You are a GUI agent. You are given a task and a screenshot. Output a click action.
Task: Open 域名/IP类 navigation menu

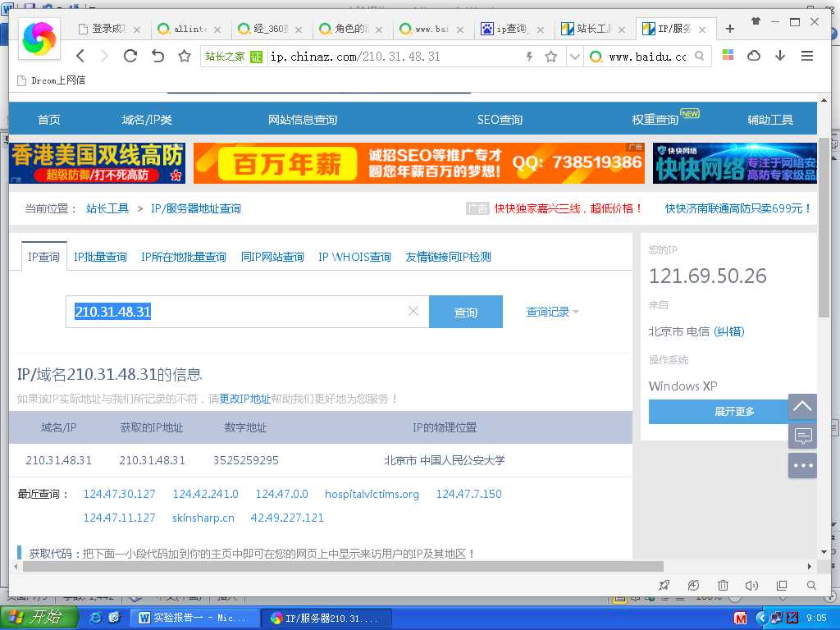click(147, 120)
